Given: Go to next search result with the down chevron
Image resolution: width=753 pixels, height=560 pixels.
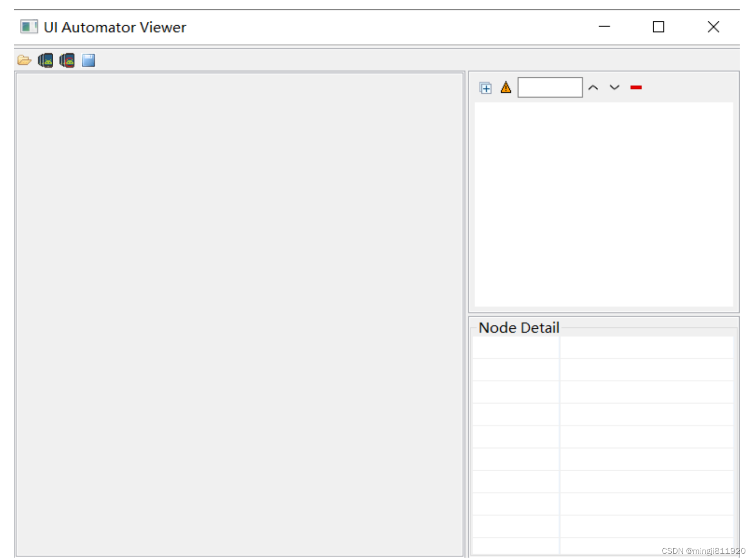Looking at the screenshot, I should pos(614,87).
